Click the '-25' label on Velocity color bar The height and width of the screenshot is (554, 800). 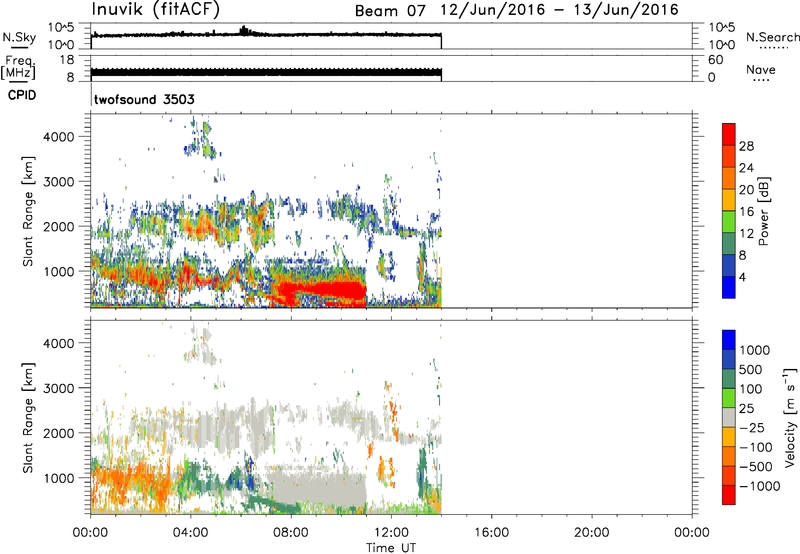click(x=754, y=427)
